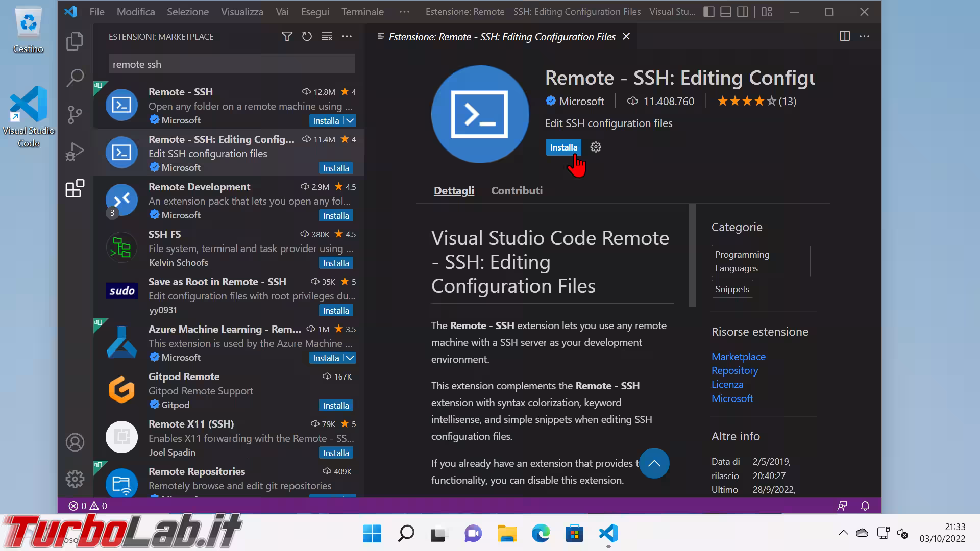Clear extensions search results icon

click(x=327, y=37)
